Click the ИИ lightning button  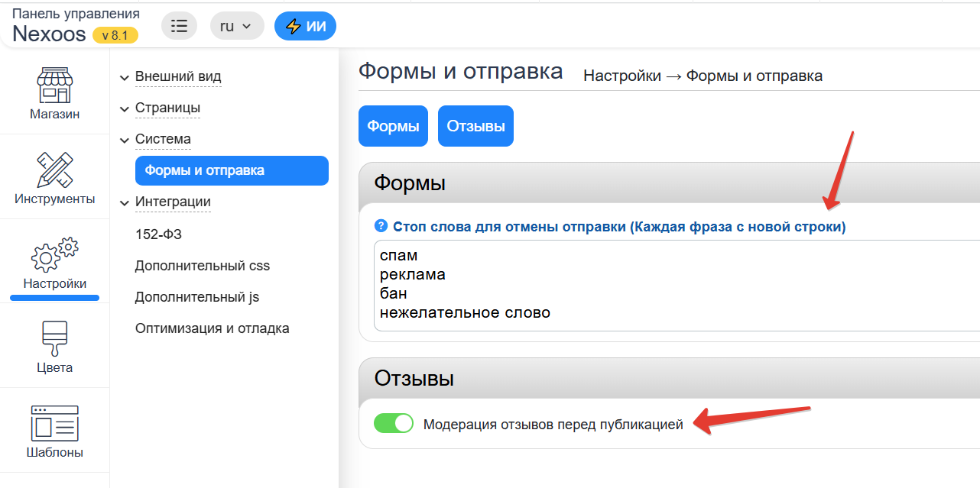click(x=305, y=26)
